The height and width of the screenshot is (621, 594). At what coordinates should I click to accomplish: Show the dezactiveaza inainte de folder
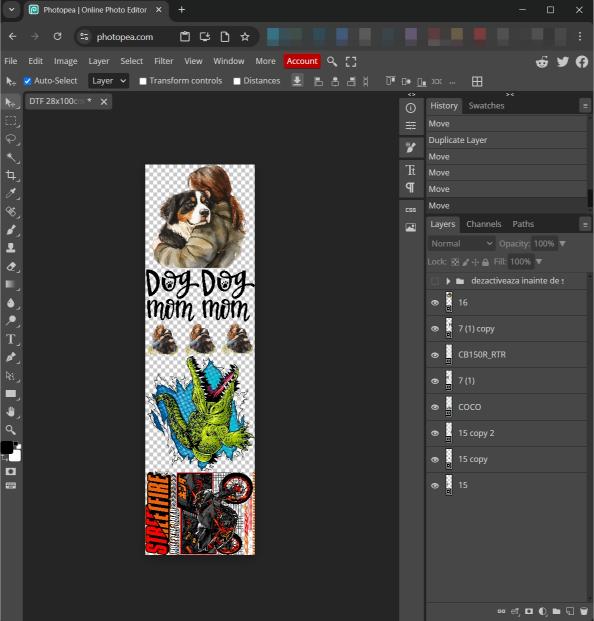(435, 281)
